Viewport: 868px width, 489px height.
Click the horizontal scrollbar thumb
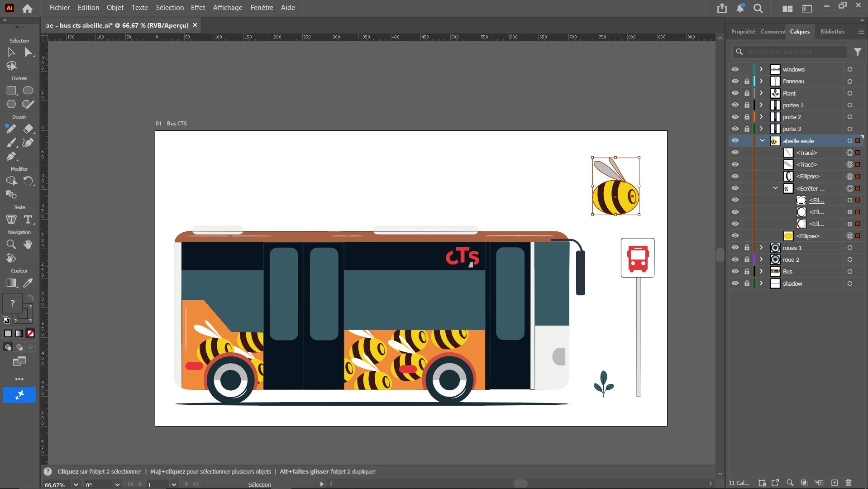[520, 484]
